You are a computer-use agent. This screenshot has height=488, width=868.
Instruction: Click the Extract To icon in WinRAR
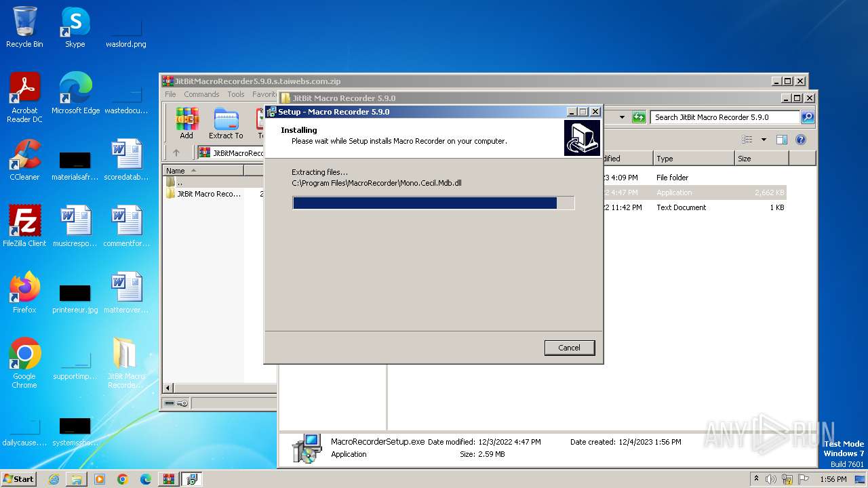pos(226,123)
